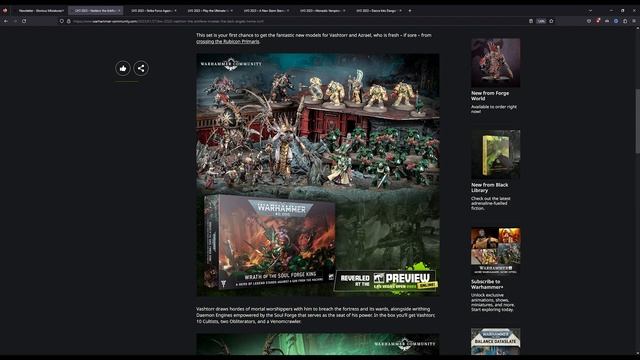Click the 'Unlock exclusive animations, shows' description
The height and width of the screenshot is (360, 640).
coord(493,302)
